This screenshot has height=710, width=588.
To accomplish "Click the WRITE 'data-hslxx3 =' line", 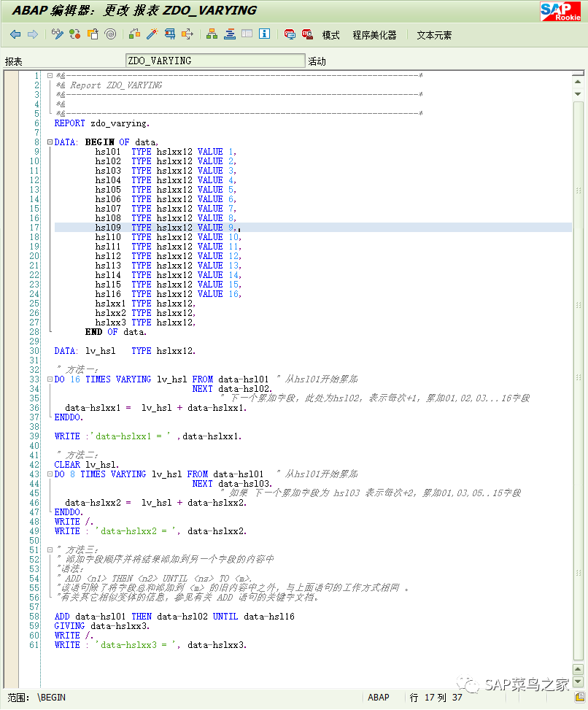I will pos(150,645).
